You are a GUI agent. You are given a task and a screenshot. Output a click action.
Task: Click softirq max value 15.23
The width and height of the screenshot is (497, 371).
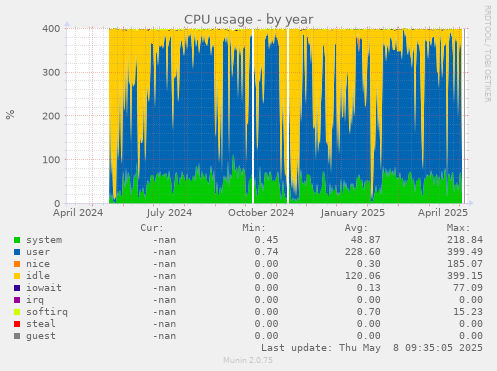point(468,312)
